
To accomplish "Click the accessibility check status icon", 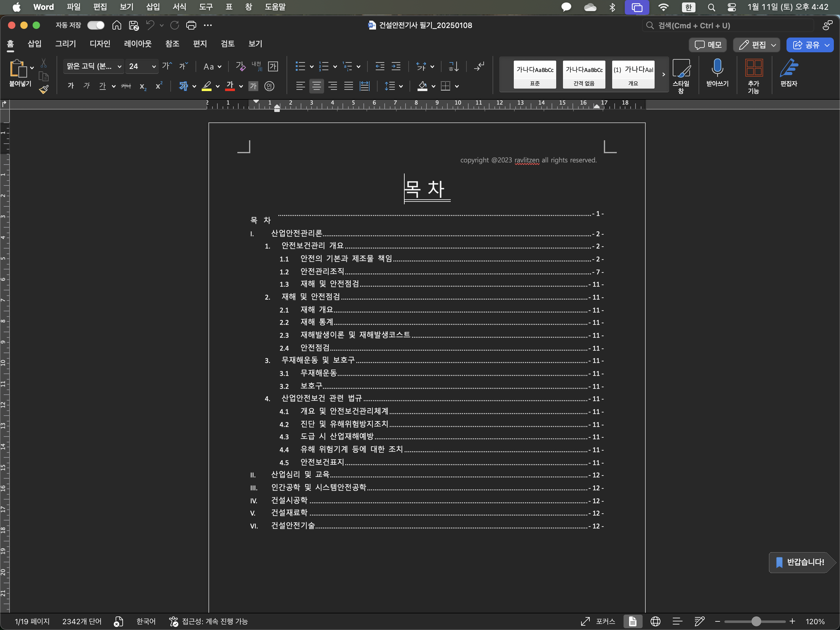I will pyautogui.click(x=173, y=621).
